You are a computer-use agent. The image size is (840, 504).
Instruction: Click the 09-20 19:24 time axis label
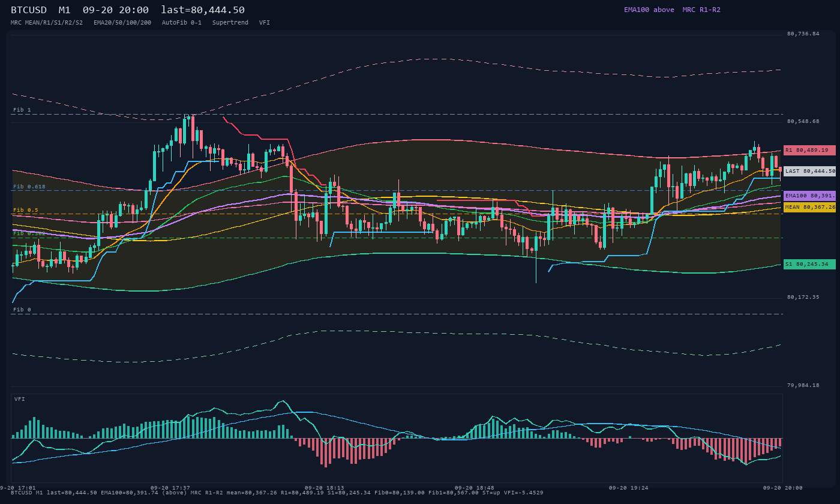click(x=629, y=488)
